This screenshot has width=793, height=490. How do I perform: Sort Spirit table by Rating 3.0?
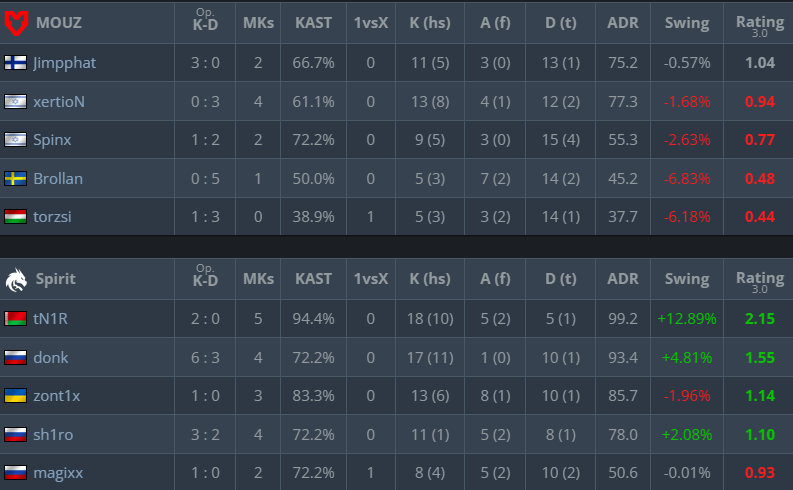click(x=759, y=279)
